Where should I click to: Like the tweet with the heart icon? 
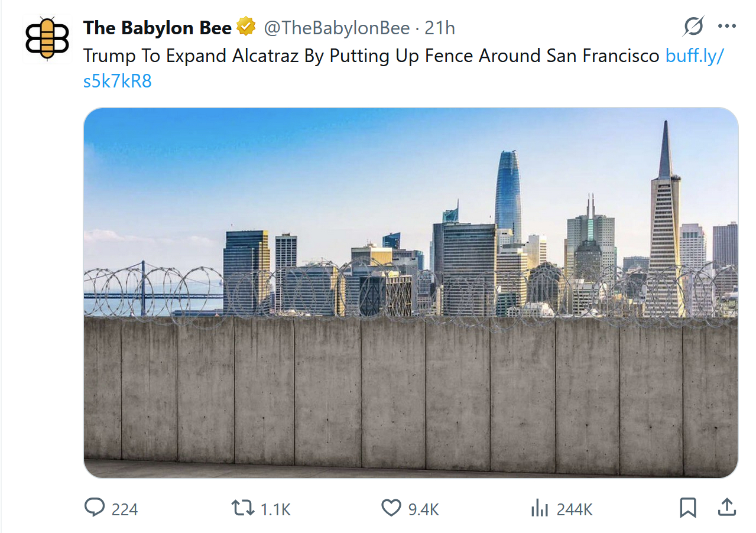click(x=391, y=508)
